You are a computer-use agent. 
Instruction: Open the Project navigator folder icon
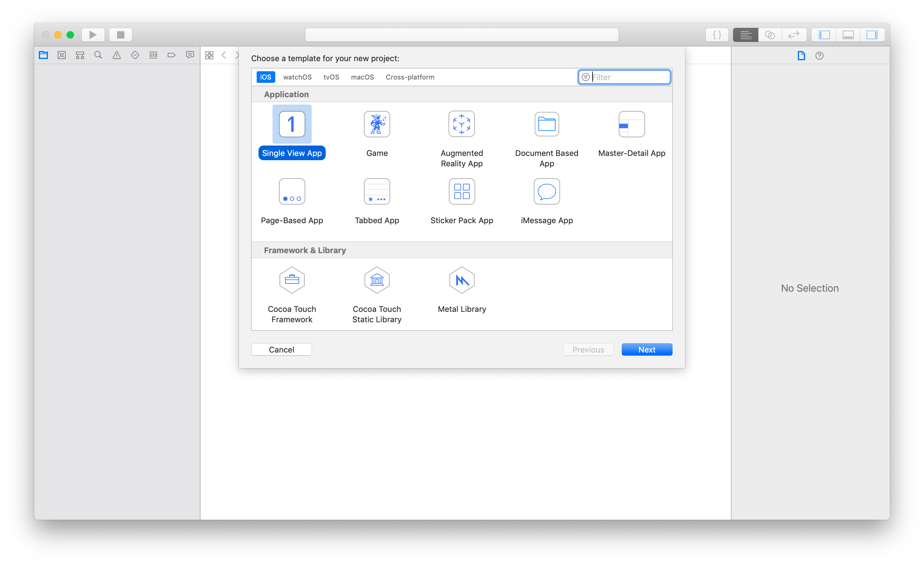point(43,55)
